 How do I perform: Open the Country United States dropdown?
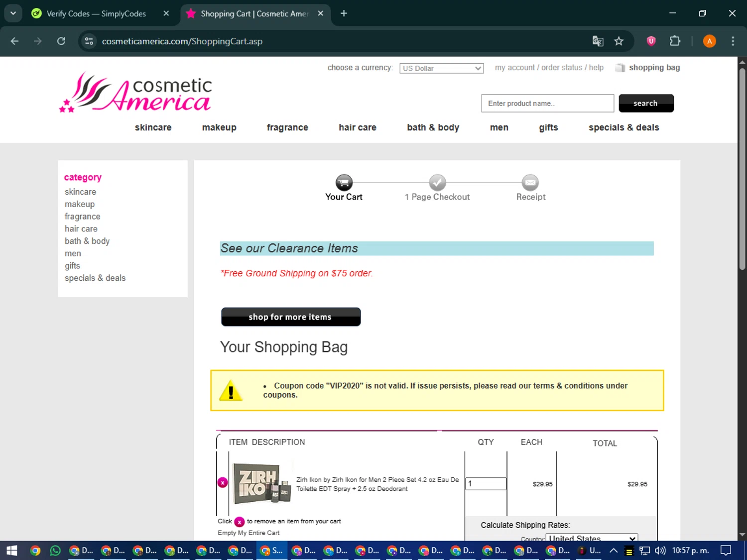point(592,538)
